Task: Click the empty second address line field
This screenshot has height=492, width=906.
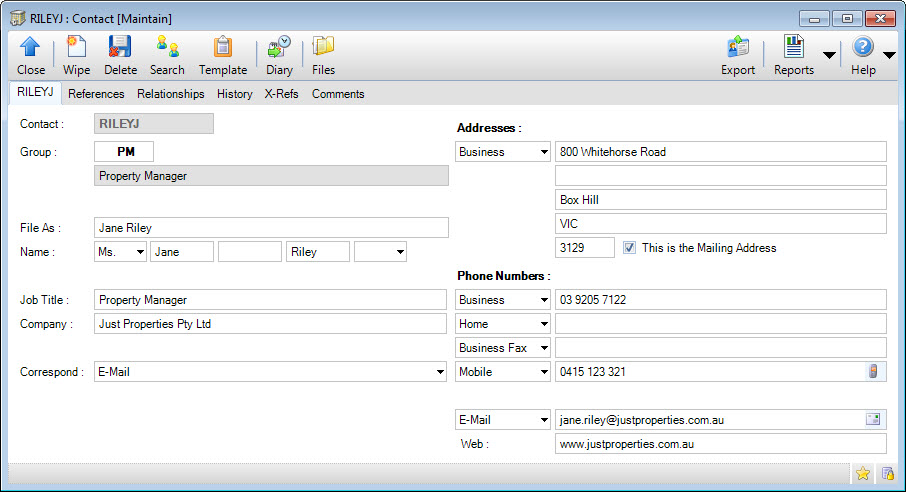Action: coord(721,176)
